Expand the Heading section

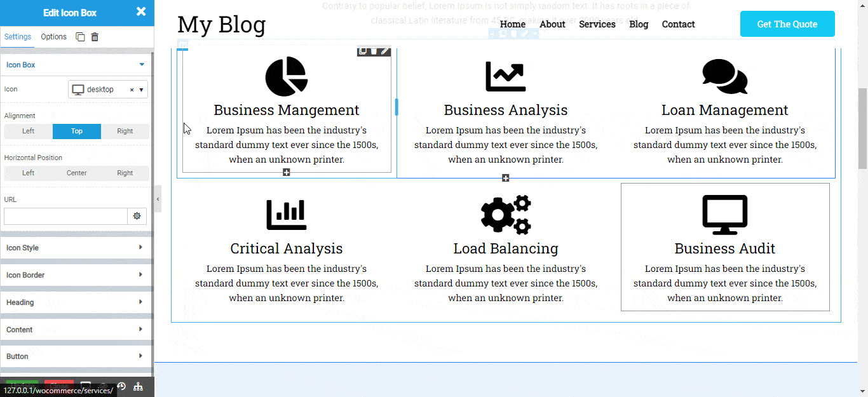pyautogui.click(x=76, y=302)
